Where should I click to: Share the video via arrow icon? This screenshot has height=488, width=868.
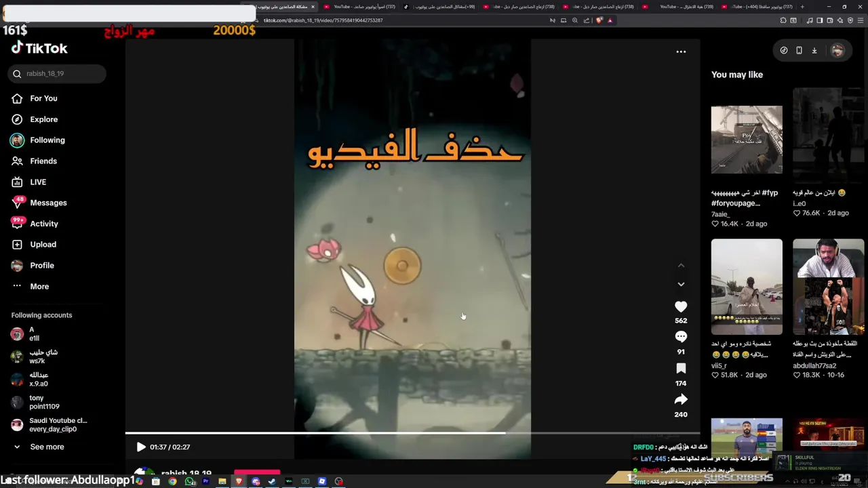681,400
